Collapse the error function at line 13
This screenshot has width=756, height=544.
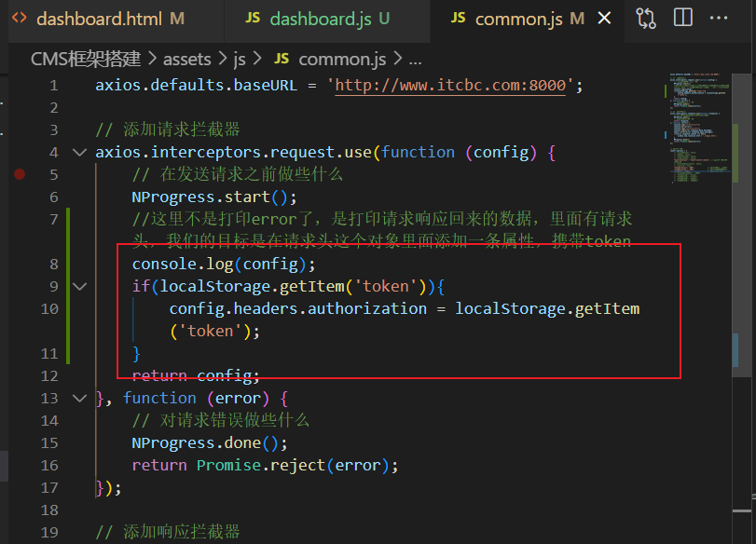point(79,399)
